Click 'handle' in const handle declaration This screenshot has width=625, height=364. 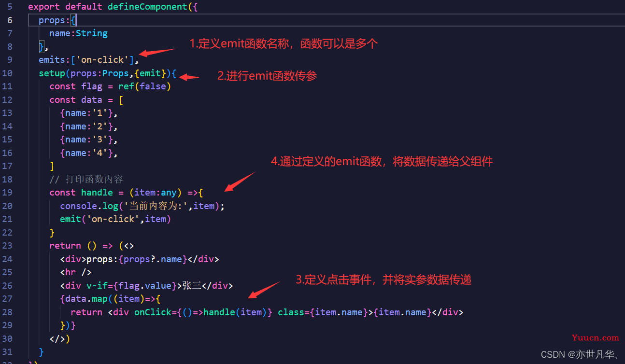[97, 193]
